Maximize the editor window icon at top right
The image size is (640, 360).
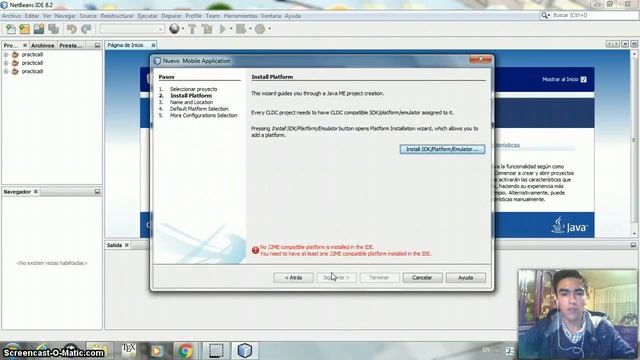634,44
